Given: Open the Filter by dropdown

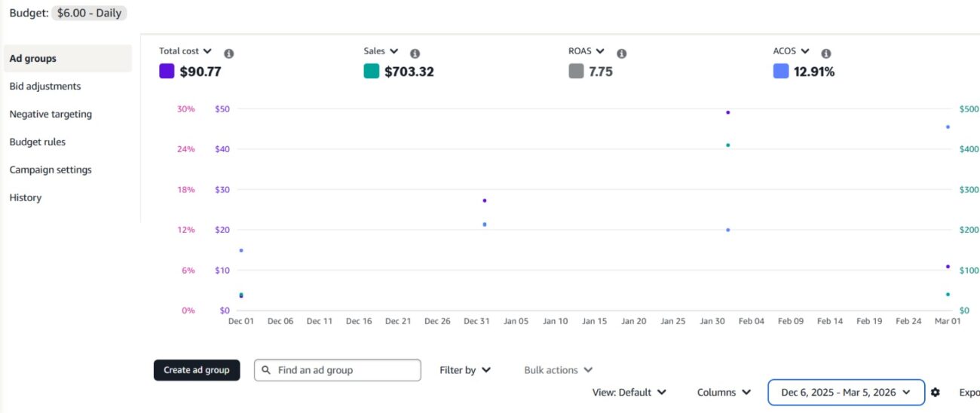Looking at the screenshot, I should pyautogui.click(x=465, y=370).
